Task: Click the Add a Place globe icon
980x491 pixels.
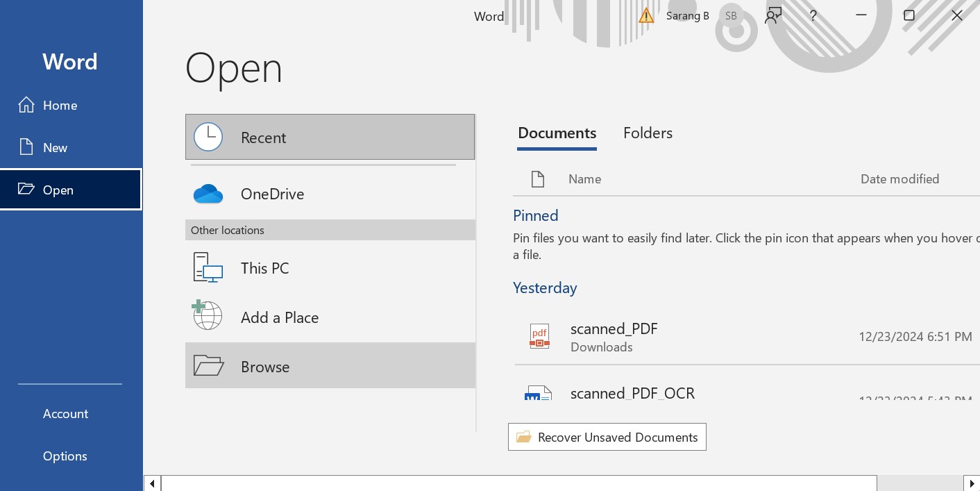Action: (x=207, y=315)
